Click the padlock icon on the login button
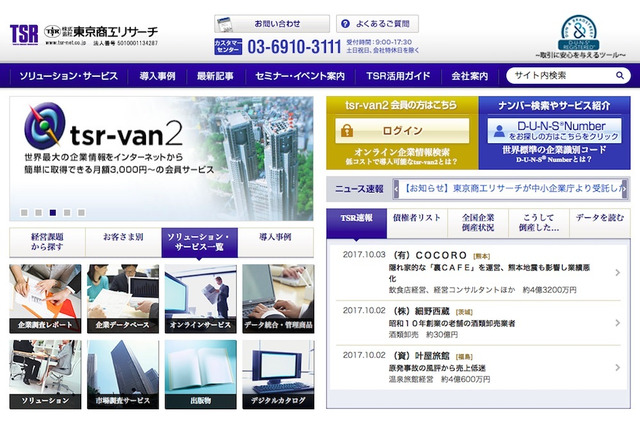 [347, 131]
